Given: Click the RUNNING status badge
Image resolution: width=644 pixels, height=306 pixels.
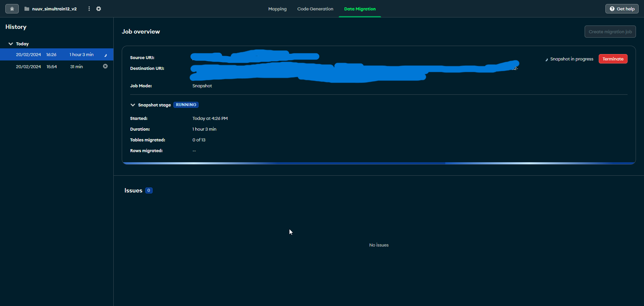Looking at the screenshot, I should tap(186, 105).
